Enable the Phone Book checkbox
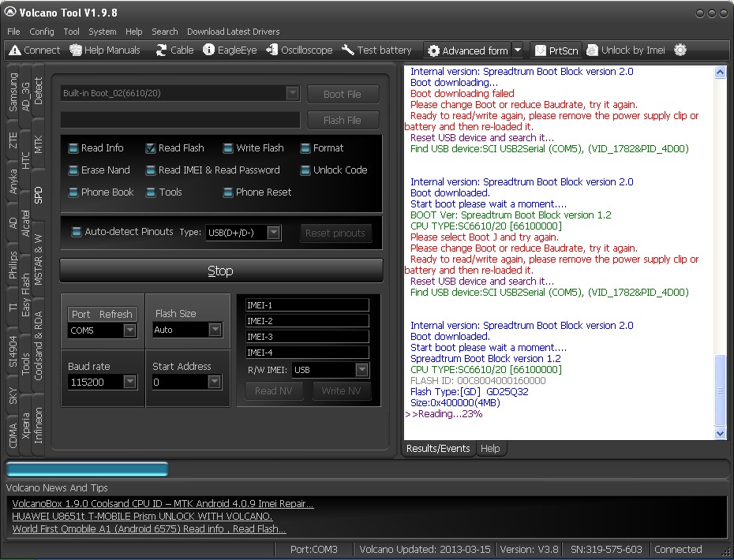Screen dimensions: 734x560 coord(73,192)
